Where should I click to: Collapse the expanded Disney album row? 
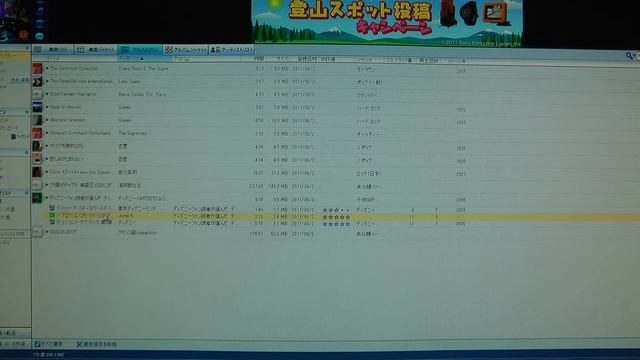[x=47, y=198]
